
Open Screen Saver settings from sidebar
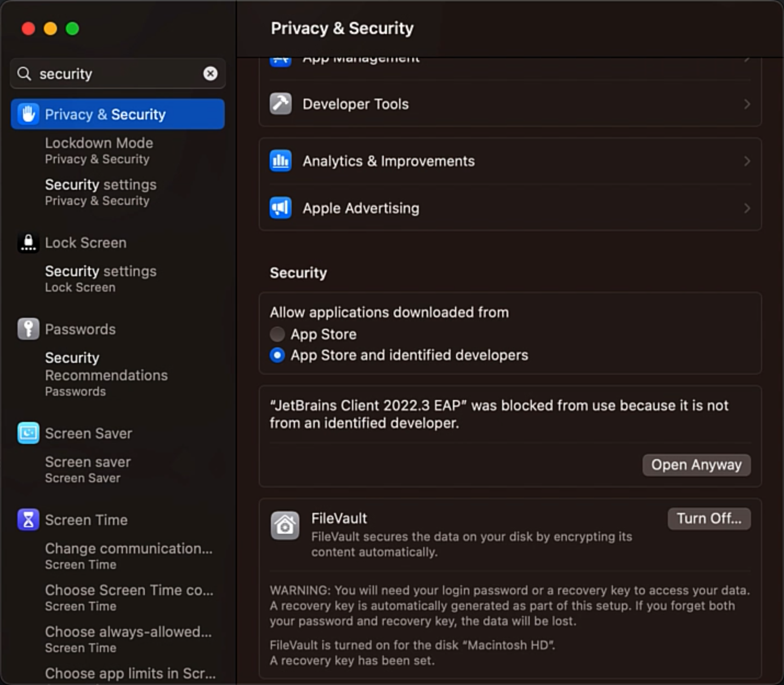pos(88,433)
